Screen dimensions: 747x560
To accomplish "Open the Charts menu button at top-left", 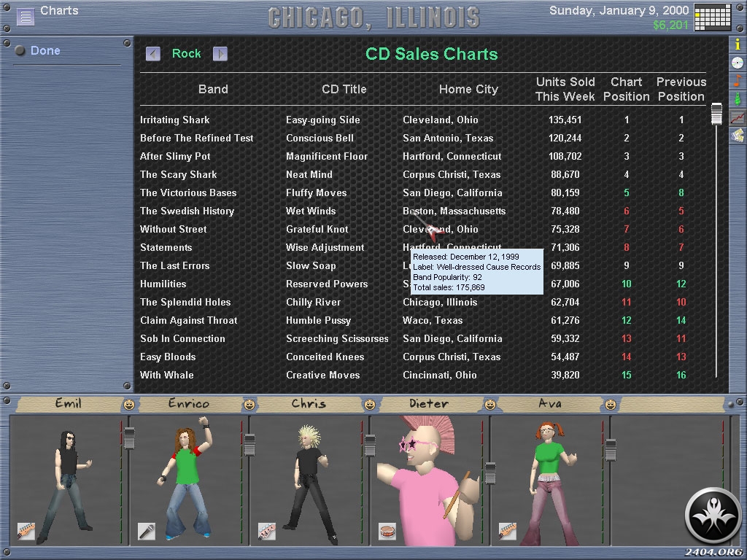I will pos(26,16).
